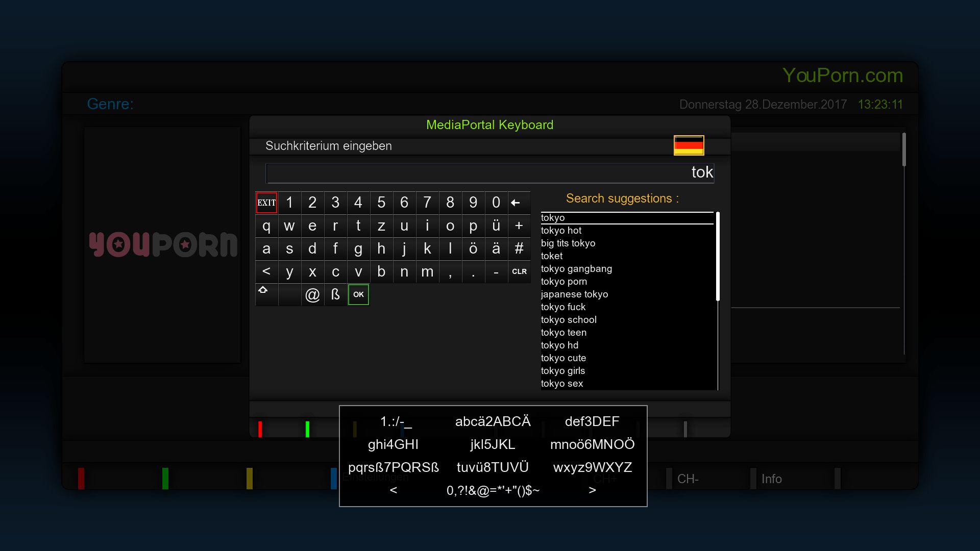Image resolution: width=980 pixels, height=551 pixels.
Task: Click the green color button in keyboard dialog
Action: 307,429
